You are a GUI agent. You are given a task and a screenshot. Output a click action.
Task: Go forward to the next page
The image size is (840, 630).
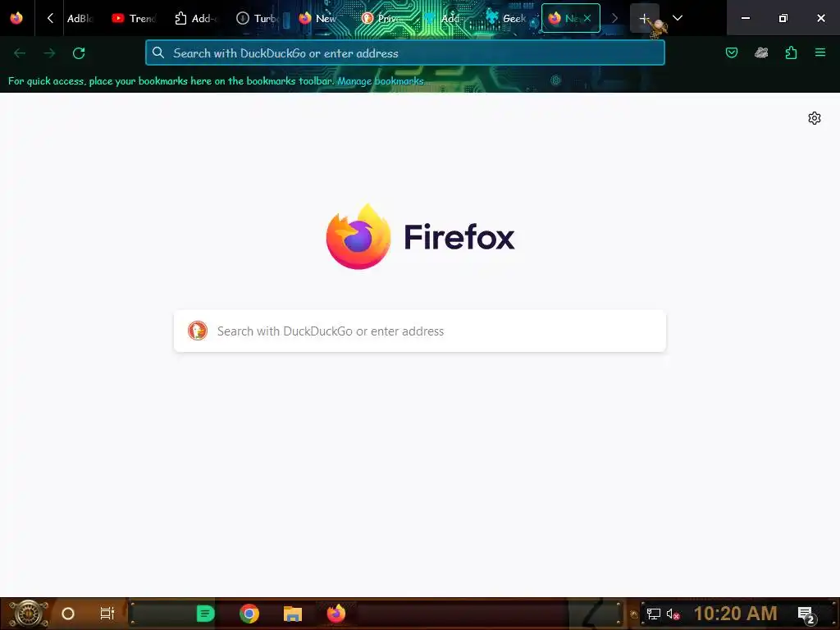click(x=49, y=53)
